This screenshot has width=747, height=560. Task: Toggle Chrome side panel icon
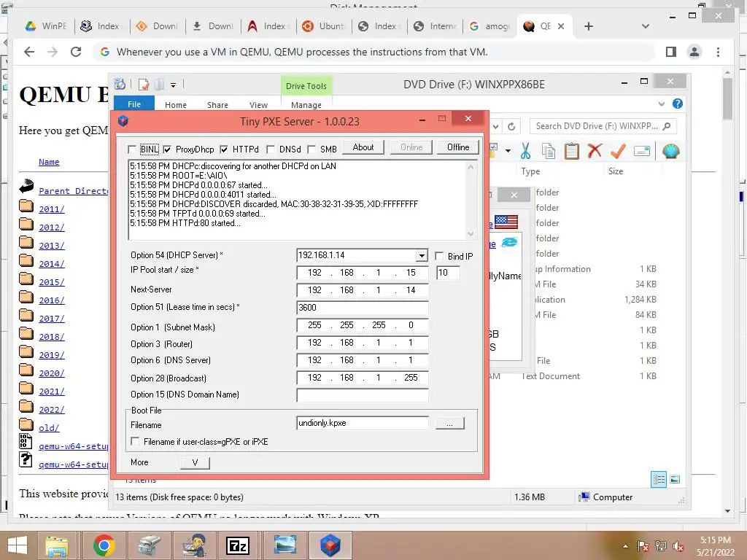[x=671, y=52]
